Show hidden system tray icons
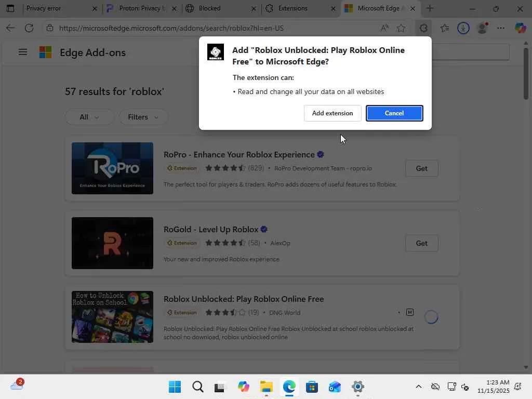Screen dimensions: 532x399 tap(419, 387)
